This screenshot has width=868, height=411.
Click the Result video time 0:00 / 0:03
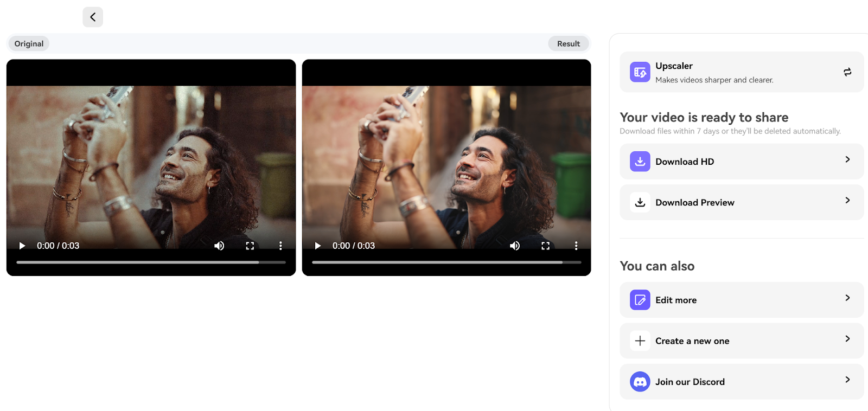tap(354, 246)
